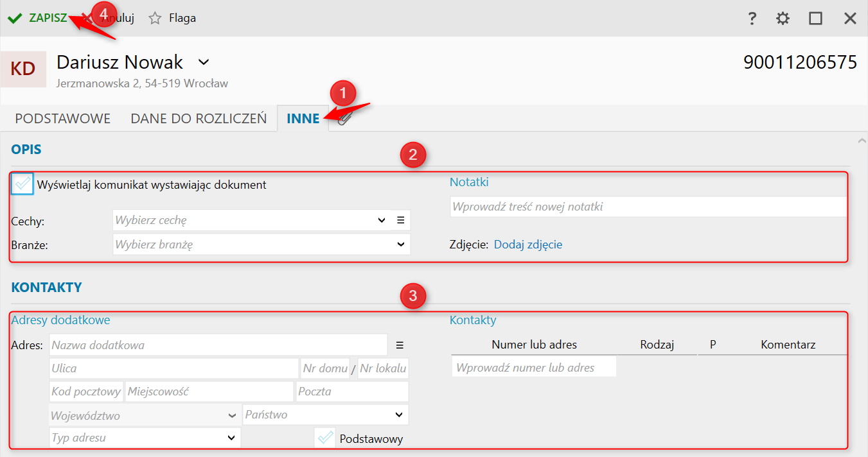Switch to the PODSTAWOWE tab
This screenshot has height=457, width=868.
pyautogui.click(x=63, y=119)
